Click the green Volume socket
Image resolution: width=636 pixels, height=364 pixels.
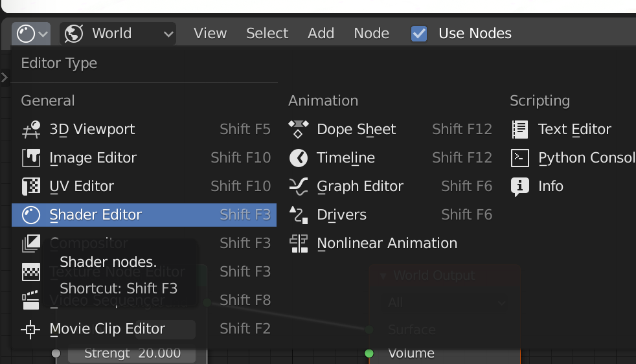coord(369,354)
